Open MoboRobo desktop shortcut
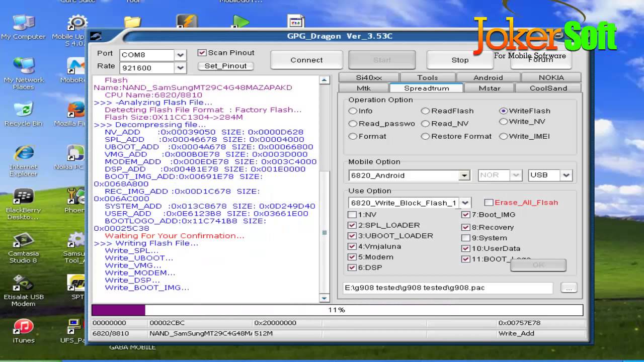This screenshot has width=644, height=362. click(76, 70)
